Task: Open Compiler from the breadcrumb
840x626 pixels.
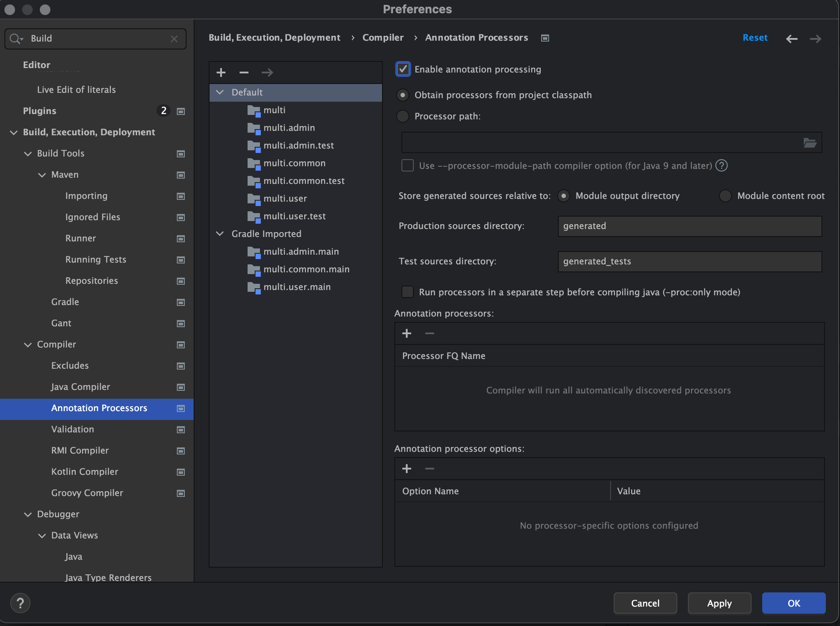Action: [383, 38]
